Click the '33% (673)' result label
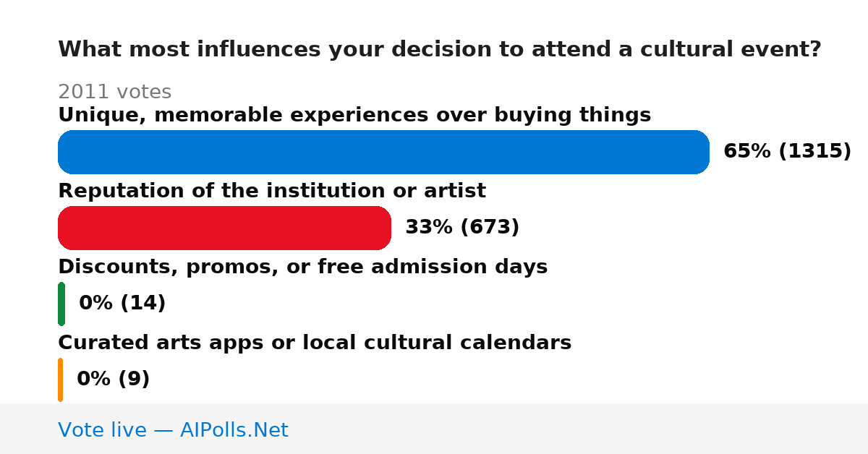Image resolution: width=868 pixels, height=454 pixels. click(x=462, y=227)
